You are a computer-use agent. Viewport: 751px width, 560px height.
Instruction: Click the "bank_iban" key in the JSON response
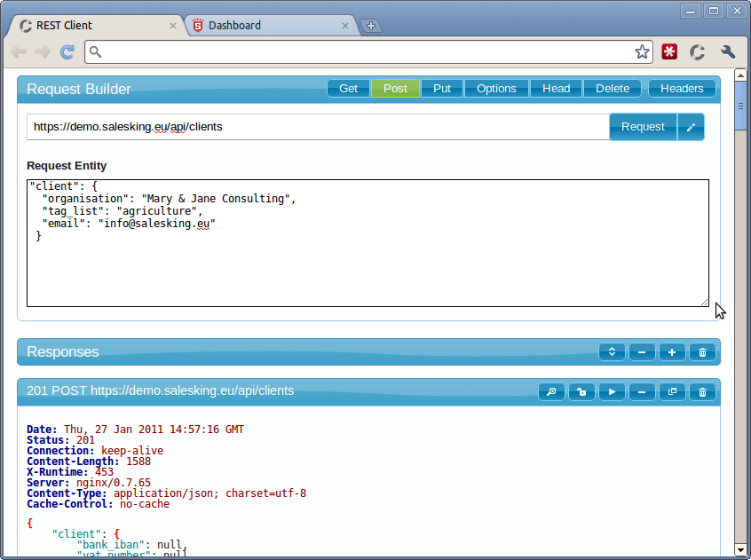[x=111, y=545]
